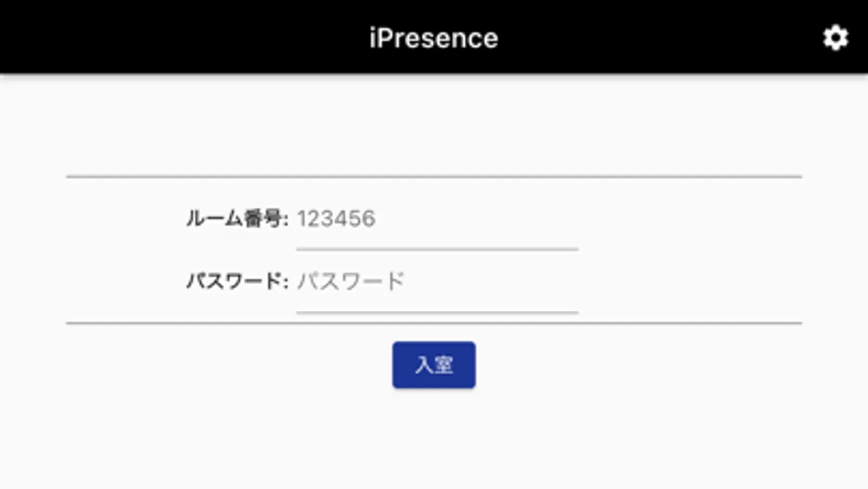Screen dimensions: 868x489
Task: Click the divider line above 入室
Action: tap(434, 323)
